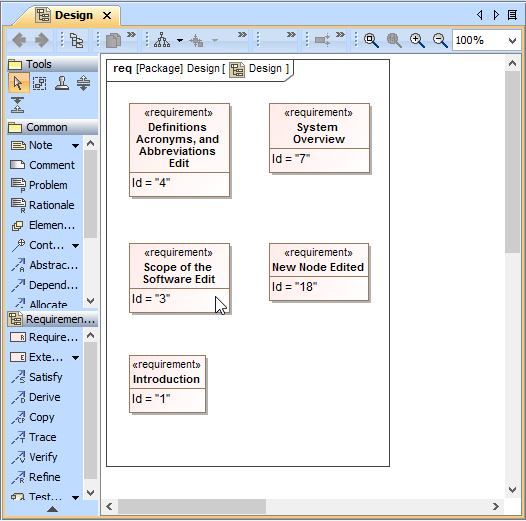Pick the Problem element from palette
The image size is (526, 521).
pos(39,186)
